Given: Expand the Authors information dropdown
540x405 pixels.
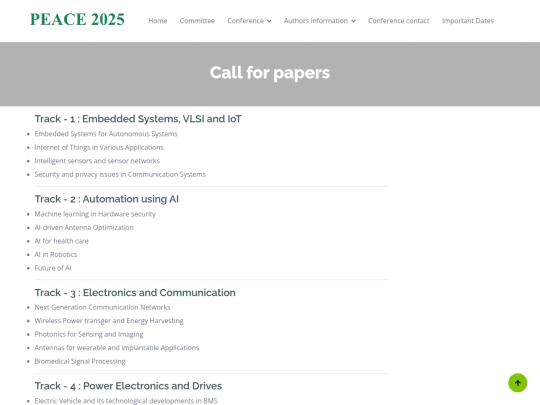Looking at the screenshot, I should click(x=320, y=21).
